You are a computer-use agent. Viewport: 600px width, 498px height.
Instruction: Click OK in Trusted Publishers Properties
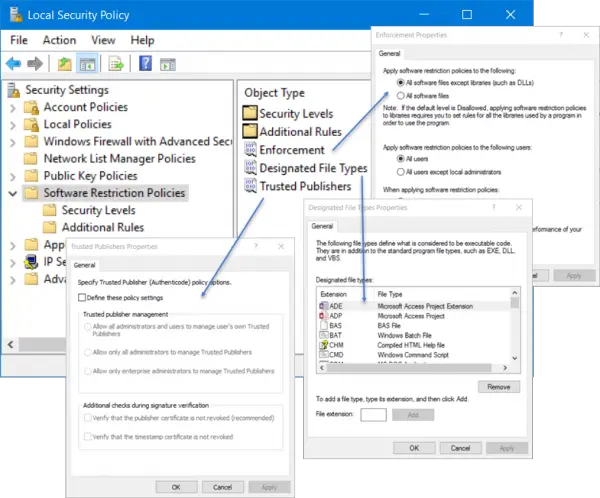(176, 487)
